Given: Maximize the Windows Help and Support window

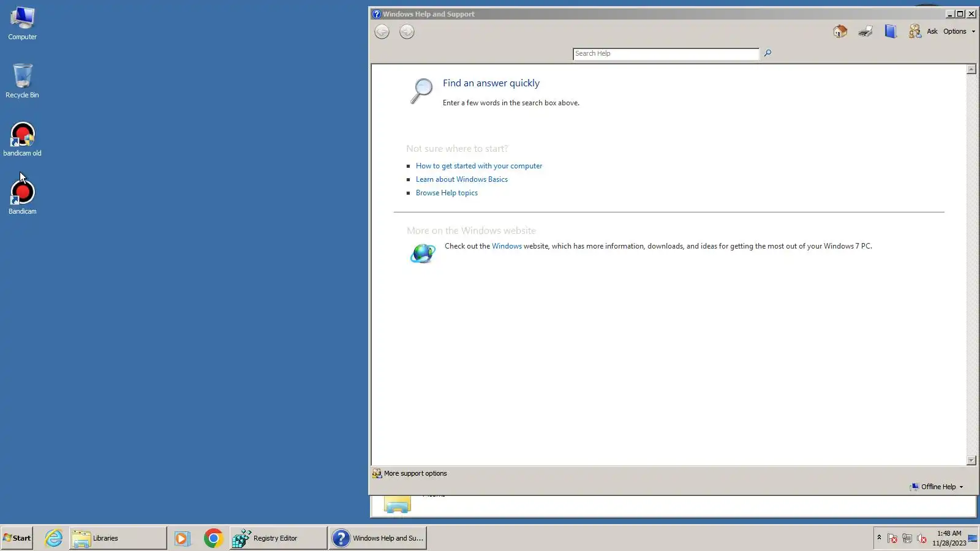Looking at the screenshot, I should click(960, 14).
